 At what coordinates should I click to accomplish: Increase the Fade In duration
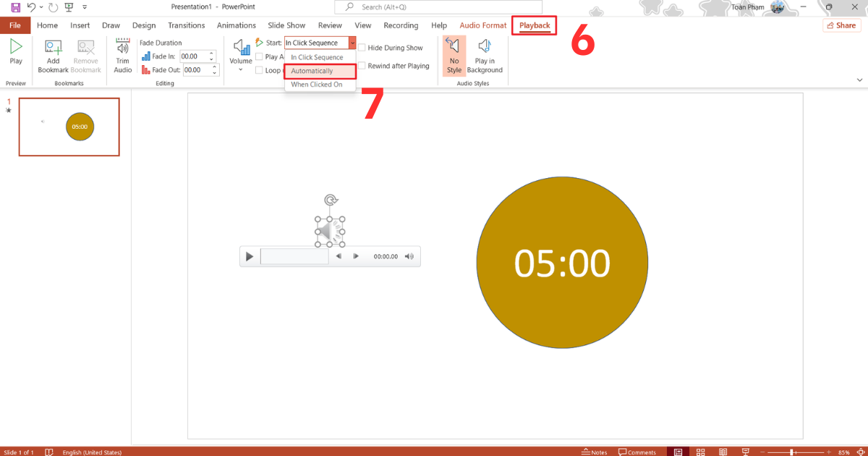[212, 54]
